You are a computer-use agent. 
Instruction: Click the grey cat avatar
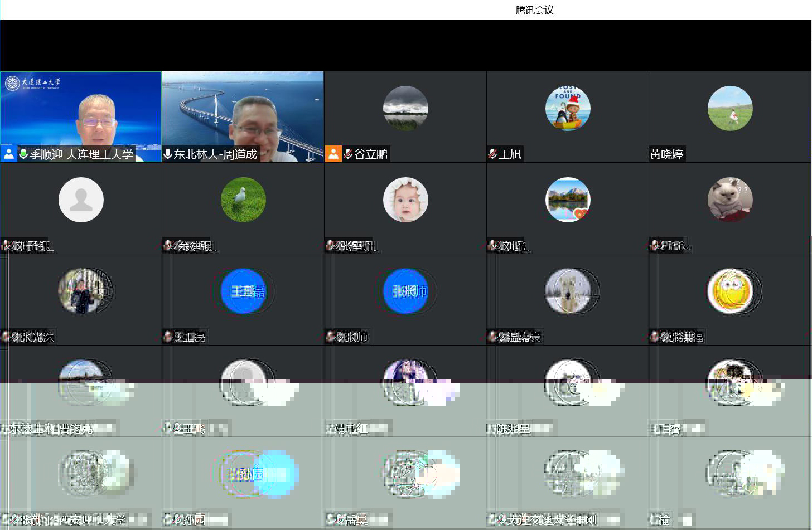pos(730,200)
